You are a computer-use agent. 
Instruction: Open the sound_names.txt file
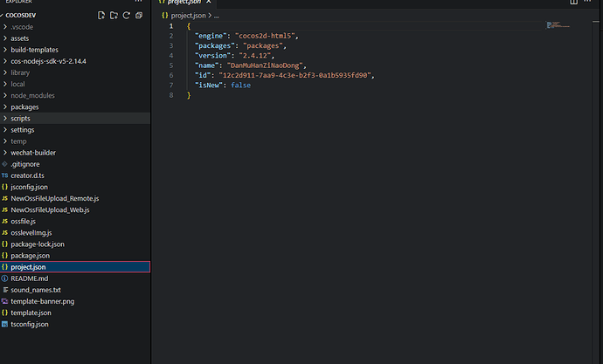coord(36,290)
